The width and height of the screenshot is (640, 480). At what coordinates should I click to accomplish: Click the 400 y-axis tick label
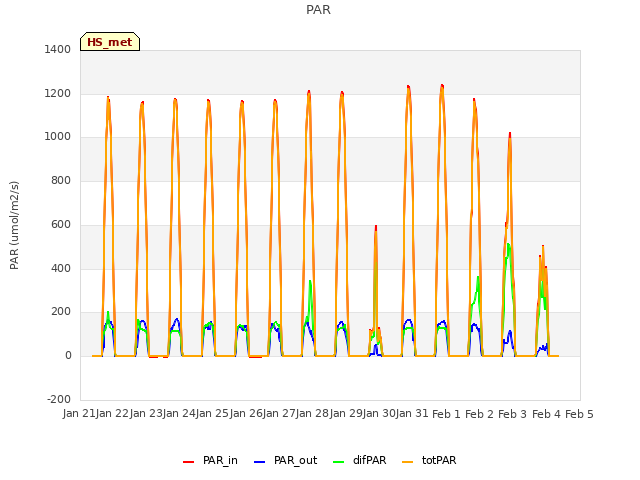[x=61, y=268]
